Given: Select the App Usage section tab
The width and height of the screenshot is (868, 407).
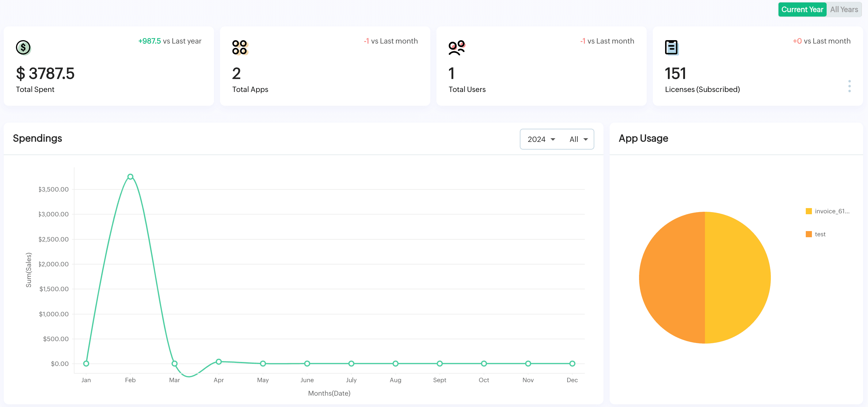Looking at the screenshot, I should pyautogui.click(x=644, y=139).
